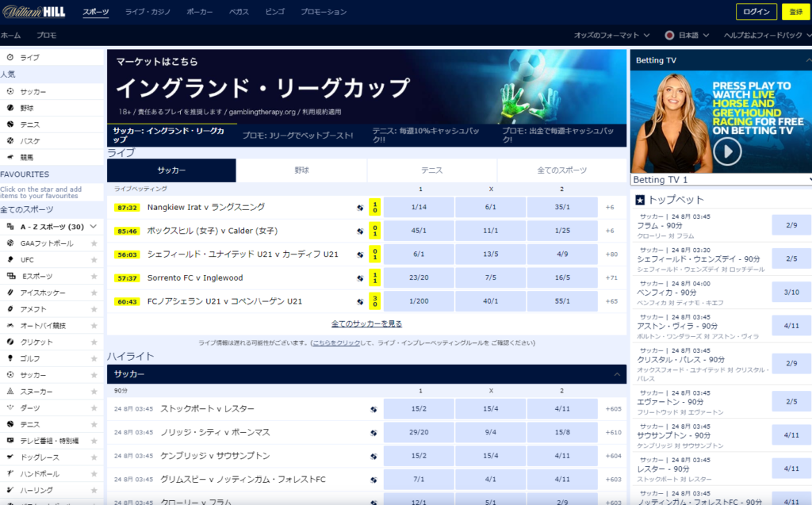This screenshot has height=505, width=812.
Task: Select the ライブ・カジノ top menu item
Action: [147, 11]
